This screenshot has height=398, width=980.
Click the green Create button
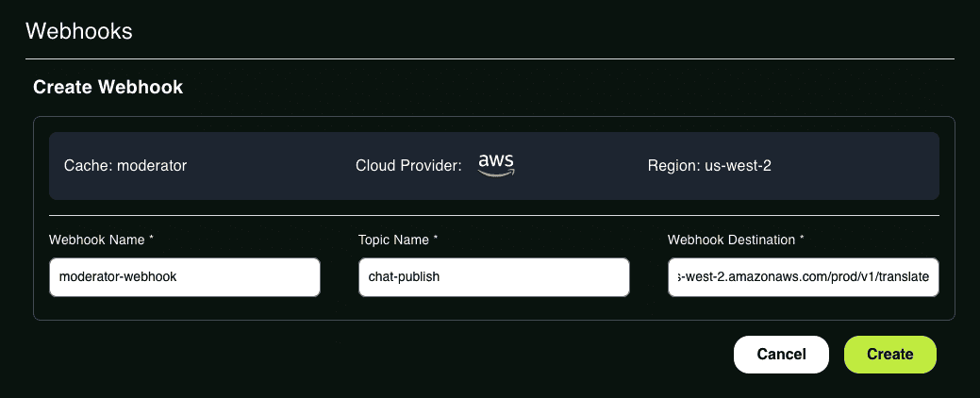(x=890, y=355)
